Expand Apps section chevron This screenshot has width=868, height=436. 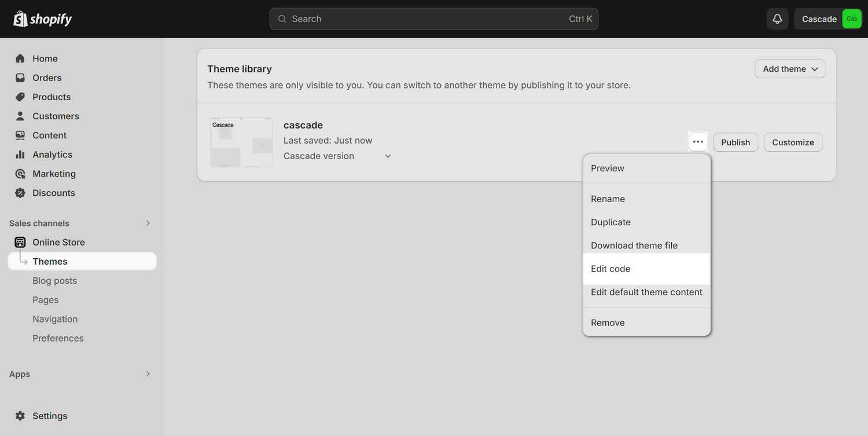point(148,374)
